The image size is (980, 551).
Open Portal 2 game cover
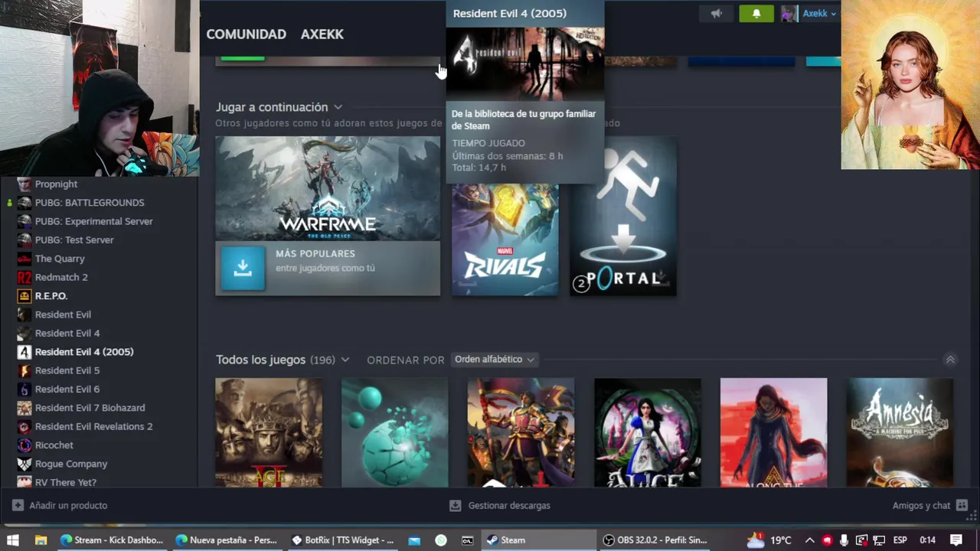point(623,217)
